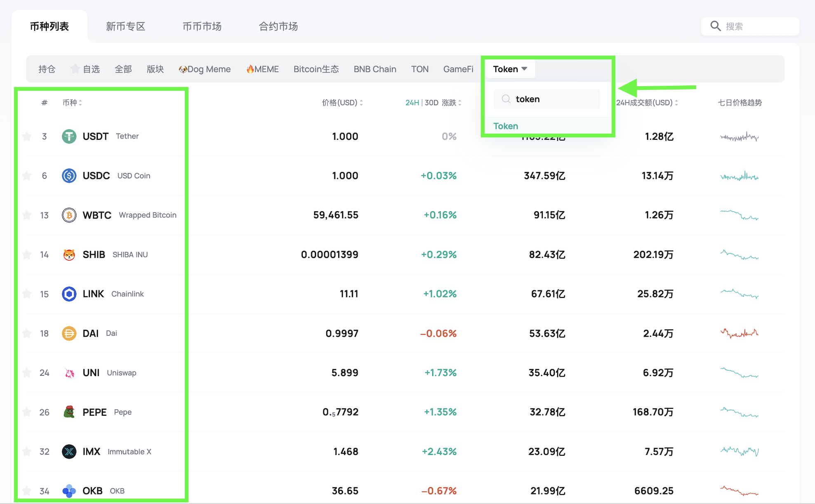
Task: Click WBTC price 59,461.55
Action: tap(336, 215)
